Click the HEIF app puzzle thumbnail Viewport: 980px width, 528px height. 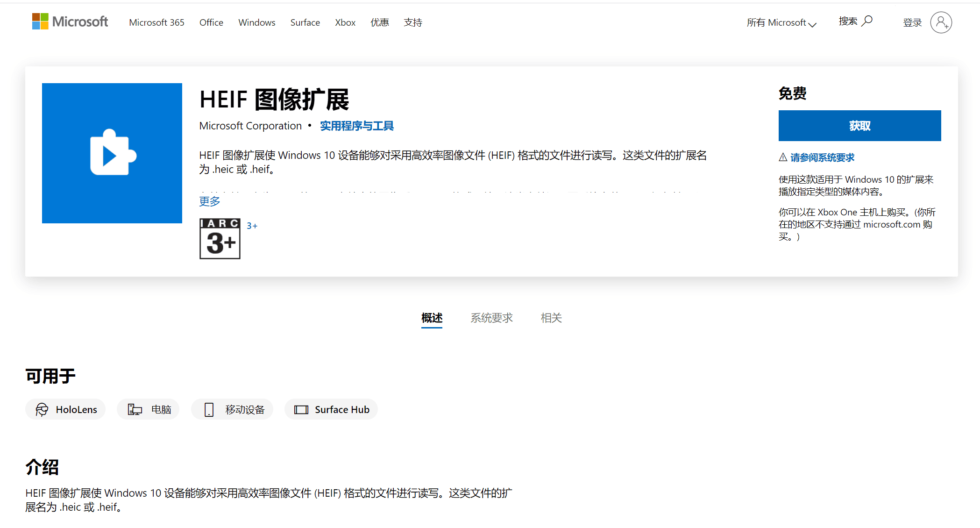112,153
